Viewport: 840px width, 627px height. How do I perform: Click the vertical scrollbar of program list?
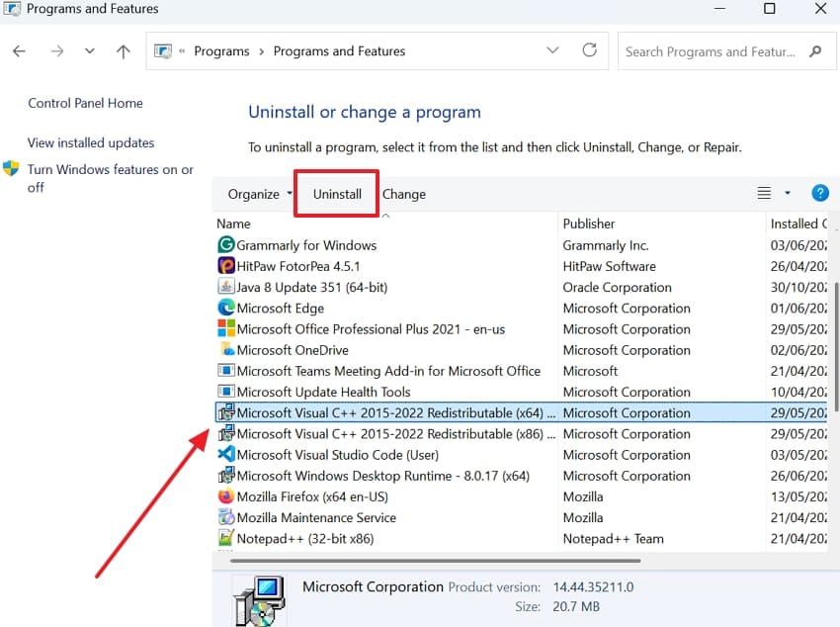tap(836, 346)
